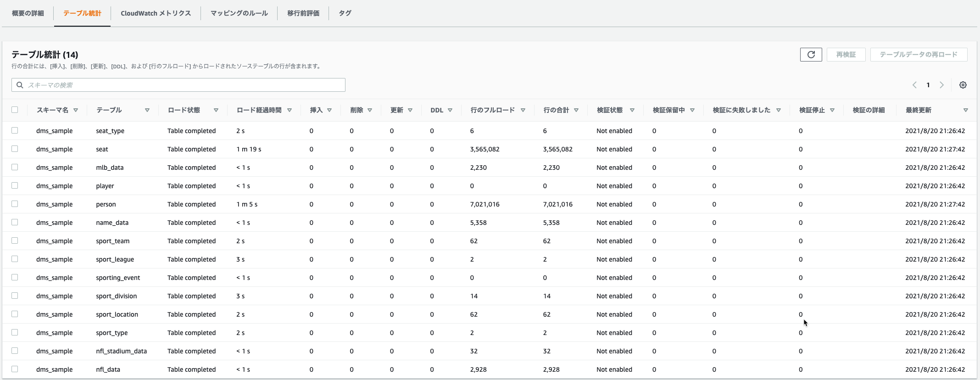Click the 7,021,016 full load value

coord(485,204)
